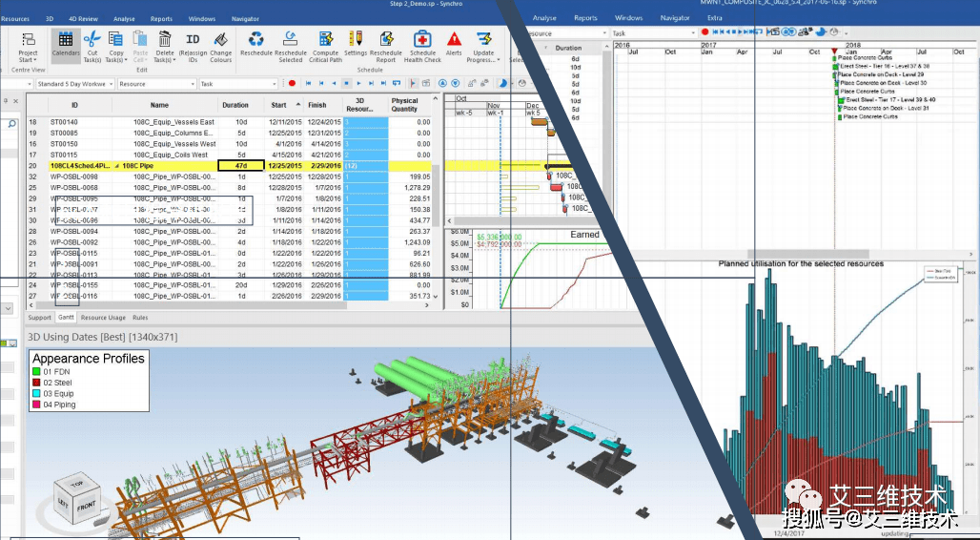The width and height of the screenshot is (980, 540).
Task: Select the 47d duration cell
Action: coord(240,166)
